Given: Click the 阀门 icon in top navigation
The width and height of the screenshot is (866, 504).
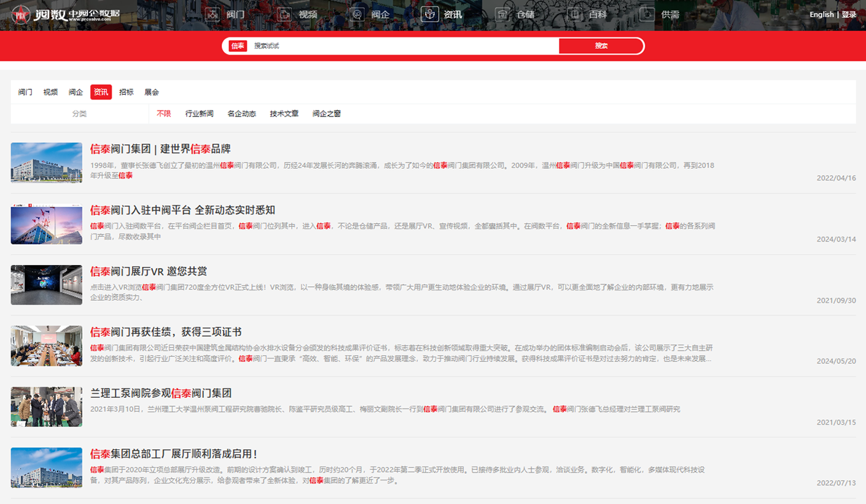Looking at the screenshot, I should coord(213,14).
